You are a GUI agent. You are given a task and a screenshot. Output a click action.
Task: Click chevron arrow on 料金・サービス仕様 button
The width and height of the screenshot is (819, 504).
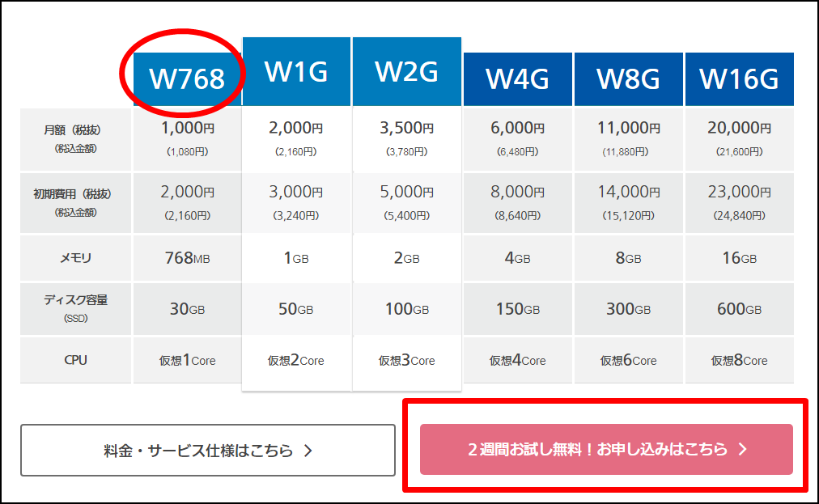pyautogui.click(x=308, y=451)
